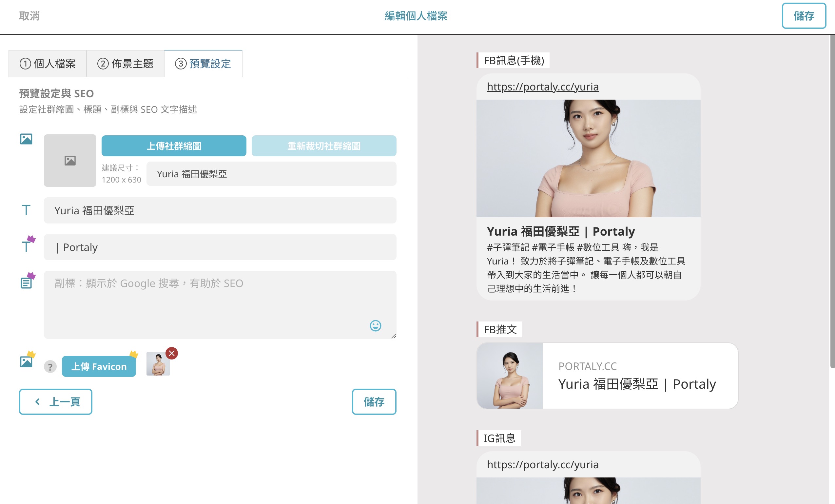Click the 建議尺寸 1200 x 630 hint

click(x=121, y=174)
